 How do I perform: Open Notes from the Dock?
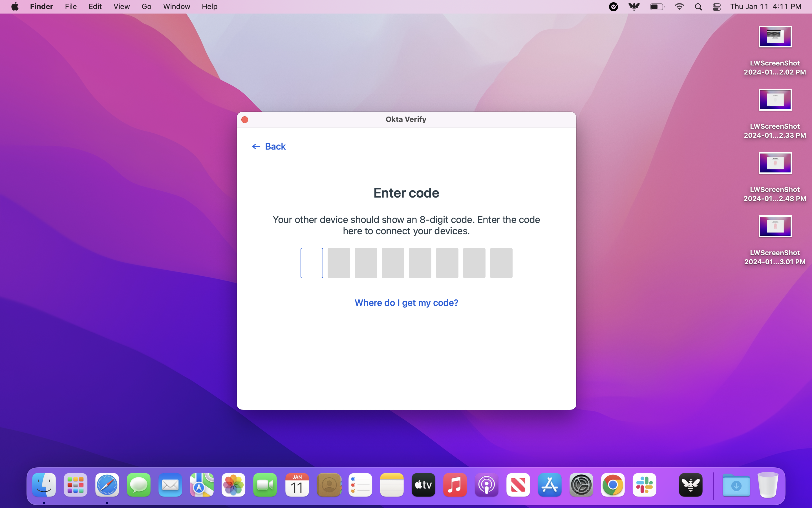[392, 485]
